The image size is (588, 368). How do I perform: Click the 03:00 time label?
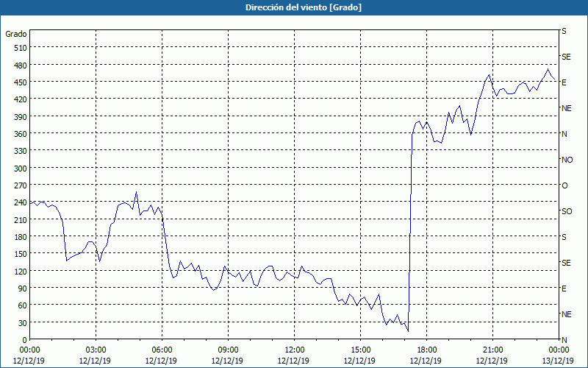coord(96,350)
